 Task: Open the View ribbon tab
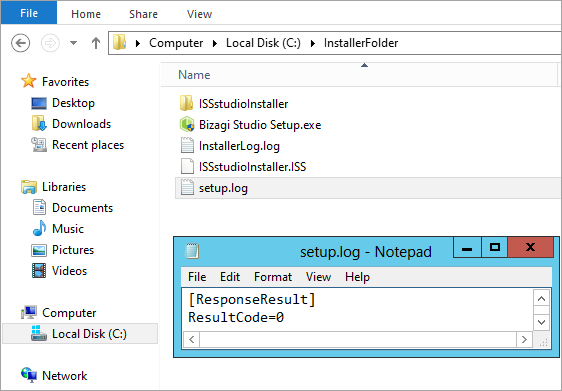pyautogui.click(x=199, y=14)
